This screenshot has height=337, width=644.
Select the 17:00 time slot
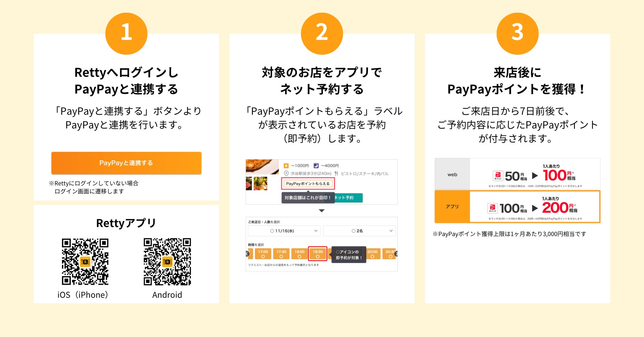pos(263,254)
